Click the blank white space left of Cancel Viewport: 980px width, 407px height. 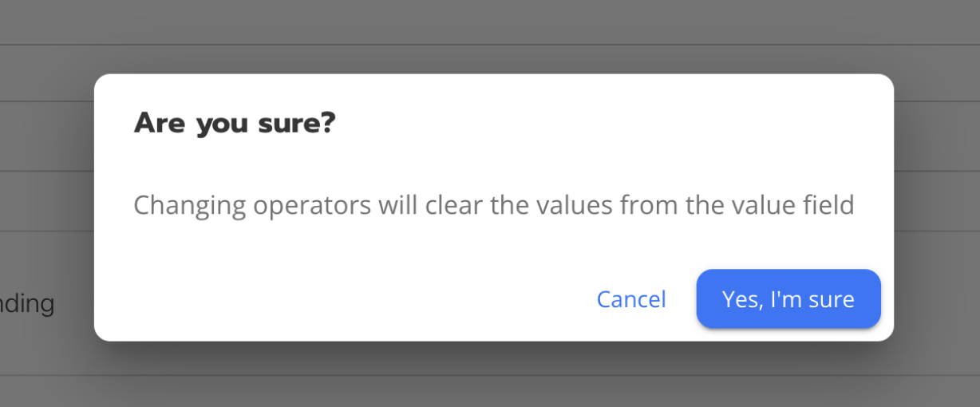point(343,299)
